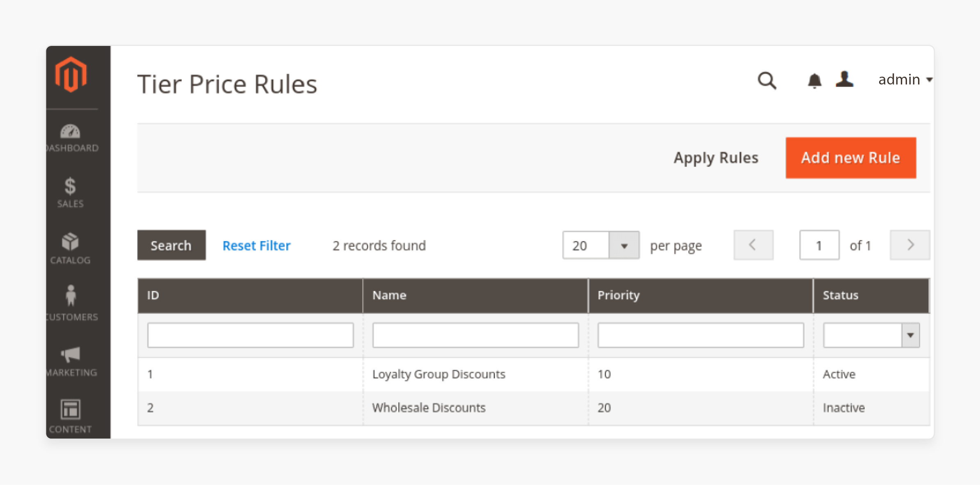This screenshot has width=980, height=485.
Task: Click the admin user avatar icon
Action: (845, 79)
